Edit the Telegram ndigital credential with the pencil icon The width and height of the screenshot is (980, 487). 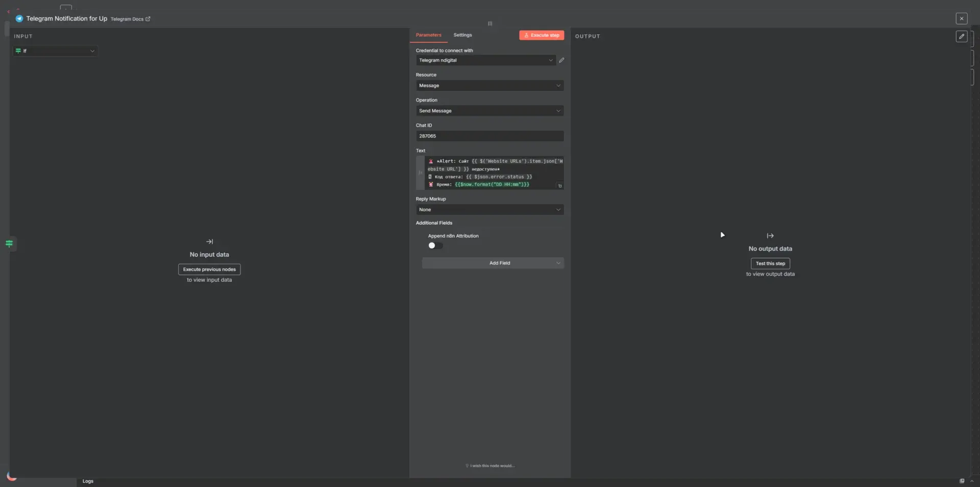(561, 60)
